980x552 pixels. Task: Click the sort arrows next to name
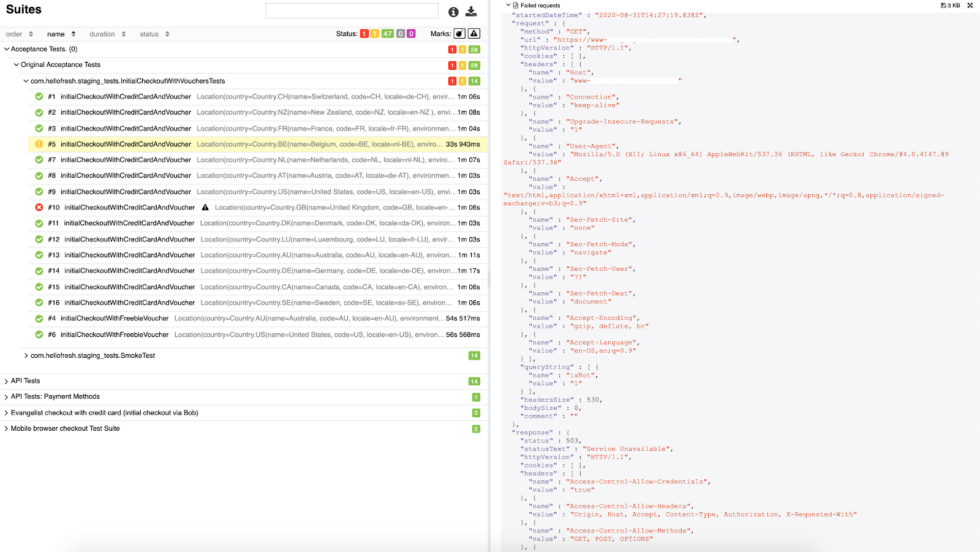73,34
